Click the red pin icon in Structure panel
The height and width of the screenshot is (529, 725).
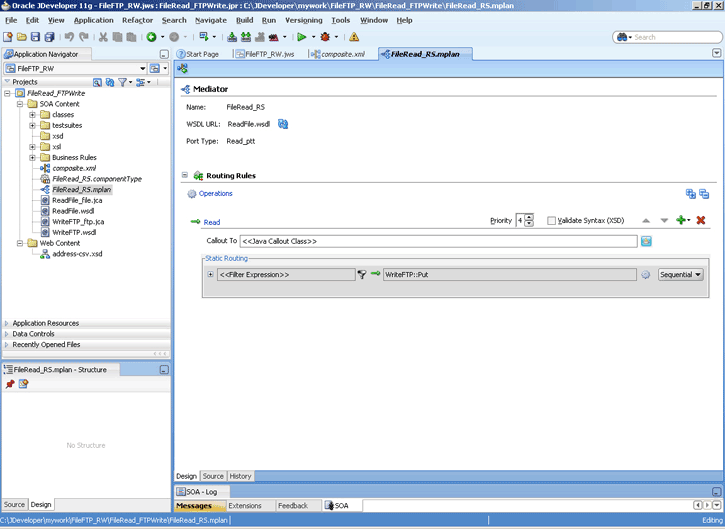(10, 384)
